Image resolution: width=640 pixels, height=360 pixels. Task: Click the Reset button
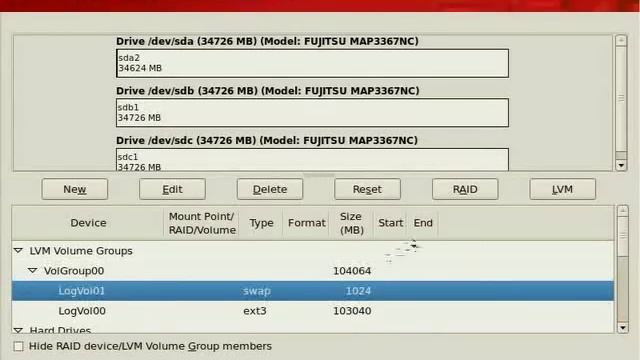tap(367, 189)
